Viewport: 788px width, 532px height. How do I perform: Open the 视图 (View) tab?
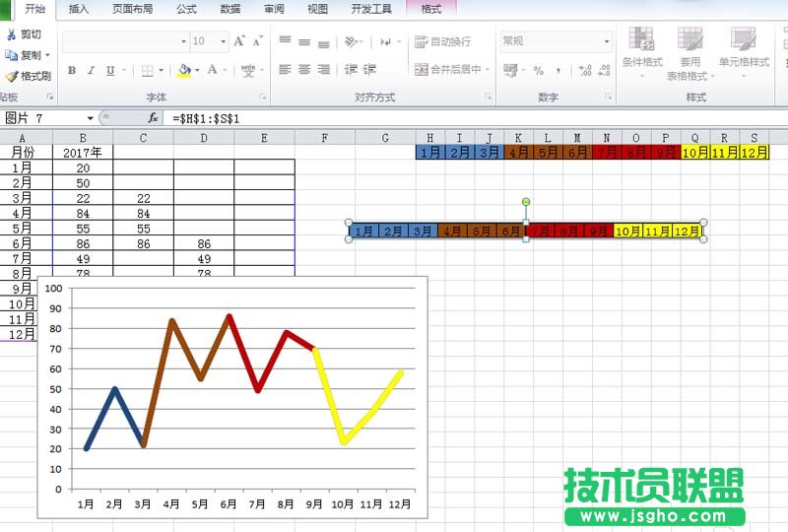(x=317, y=9)
